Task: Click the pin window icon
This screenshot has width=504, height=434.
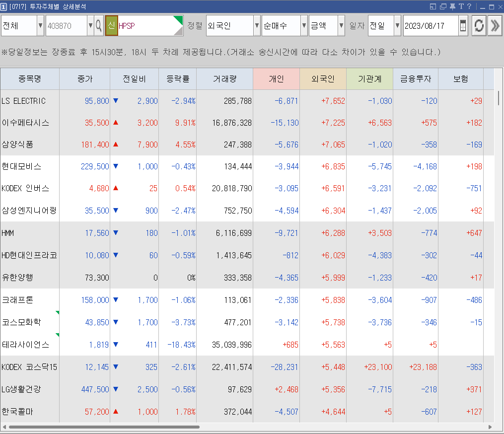Action: coord(452,6)
